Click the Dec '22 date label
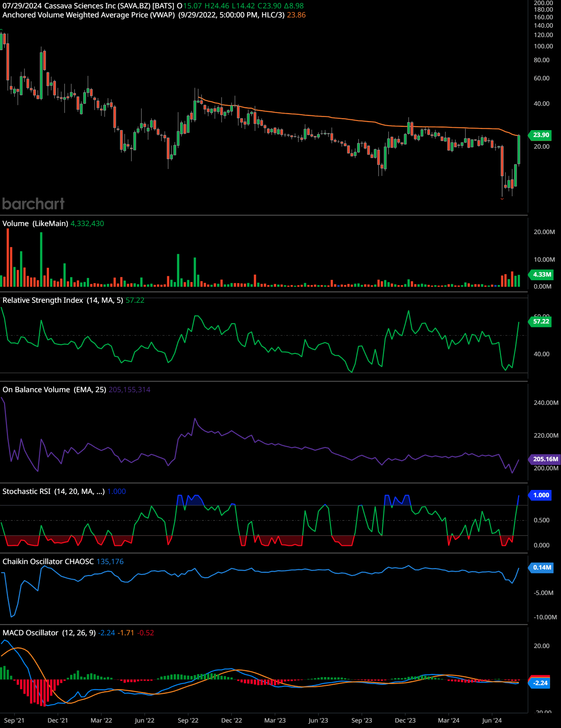 (x=231, y=720)
